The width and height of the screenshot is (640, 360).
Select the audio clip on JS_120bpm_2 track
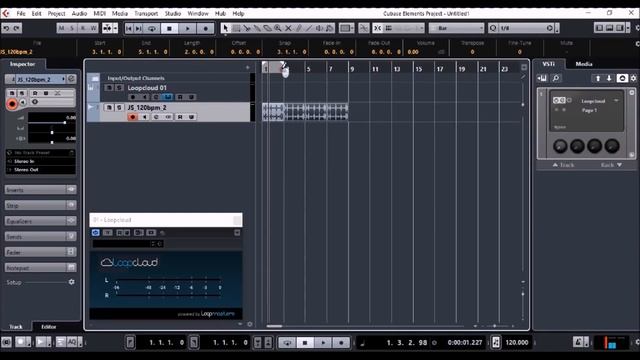305,112
